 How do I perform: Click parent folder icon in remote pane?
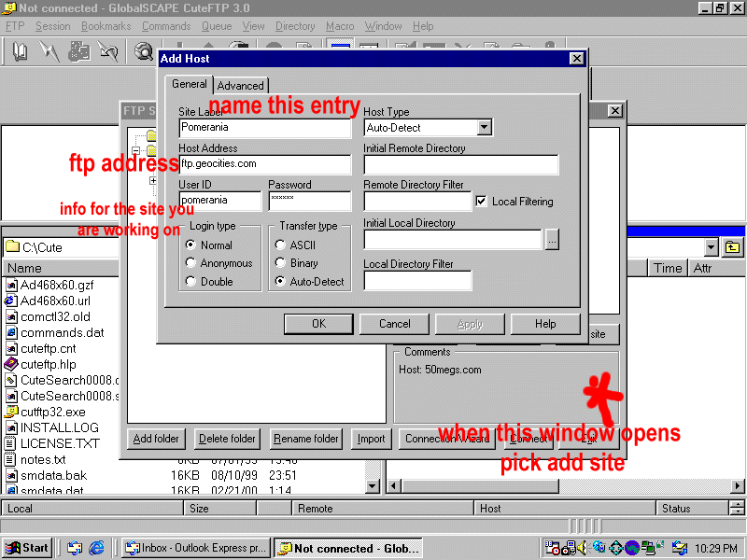(732, 247)
